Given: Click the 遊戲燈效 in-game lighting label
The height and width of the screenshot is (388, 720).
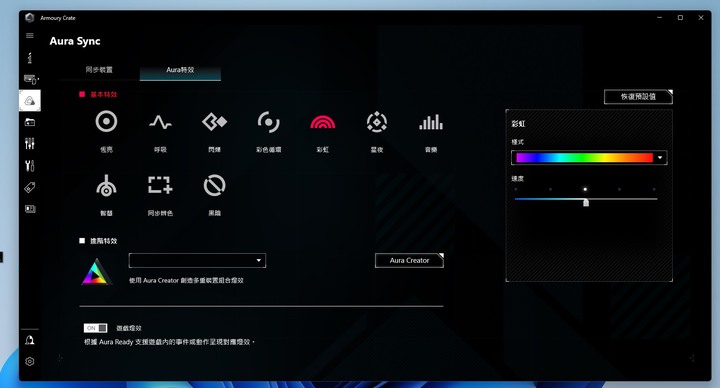Looking at the screenshot, I should click(129, 328).
